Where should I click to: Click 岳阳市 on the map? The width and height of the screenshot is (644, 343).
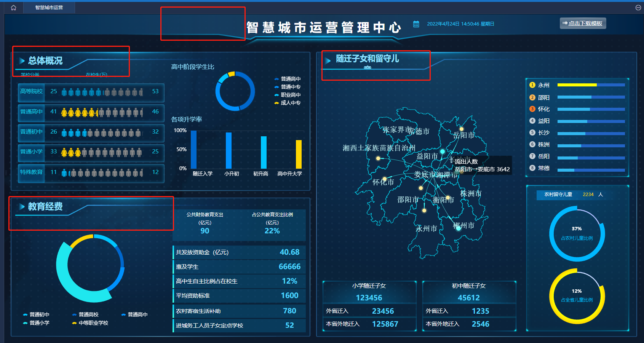(x=464, y=135)
